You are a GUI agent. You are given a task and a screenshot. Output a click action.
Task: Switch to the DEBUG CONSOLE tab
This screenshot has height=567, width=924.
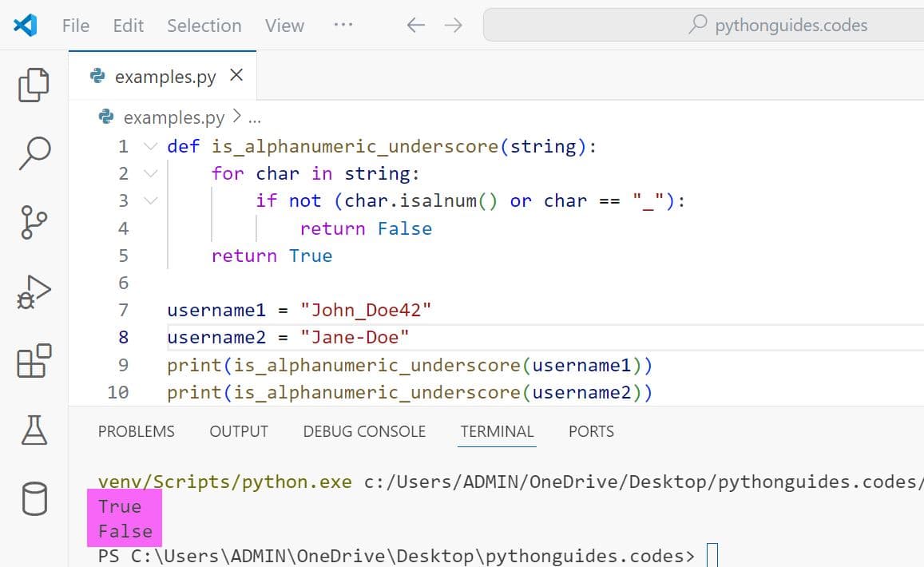[364, 431]
